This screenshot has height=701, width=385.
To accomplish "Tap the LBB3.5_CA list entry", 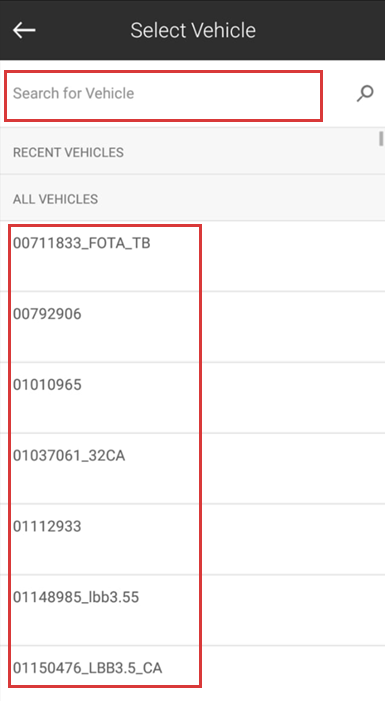I will [192, 673].
